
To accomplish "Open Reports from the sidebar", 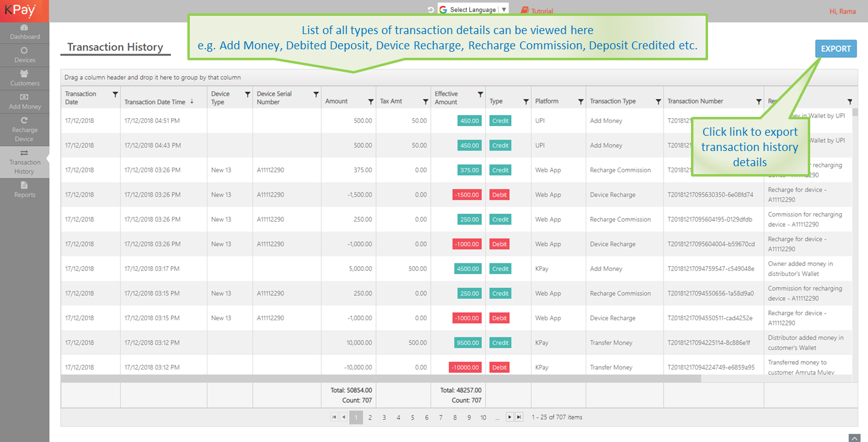I will click(x=24, y=190).
